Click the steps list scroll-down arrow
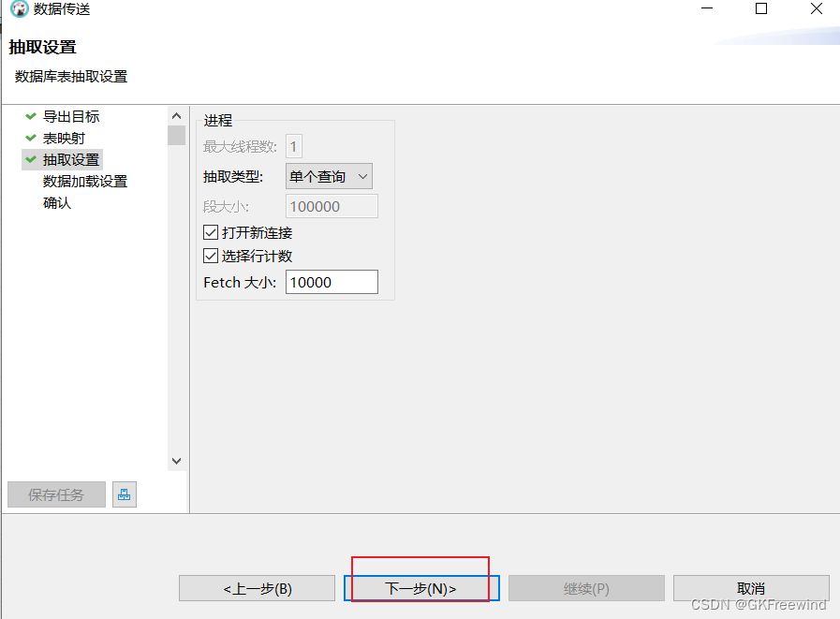The height and width of the screenshot is (619, 840). (176, 461)
